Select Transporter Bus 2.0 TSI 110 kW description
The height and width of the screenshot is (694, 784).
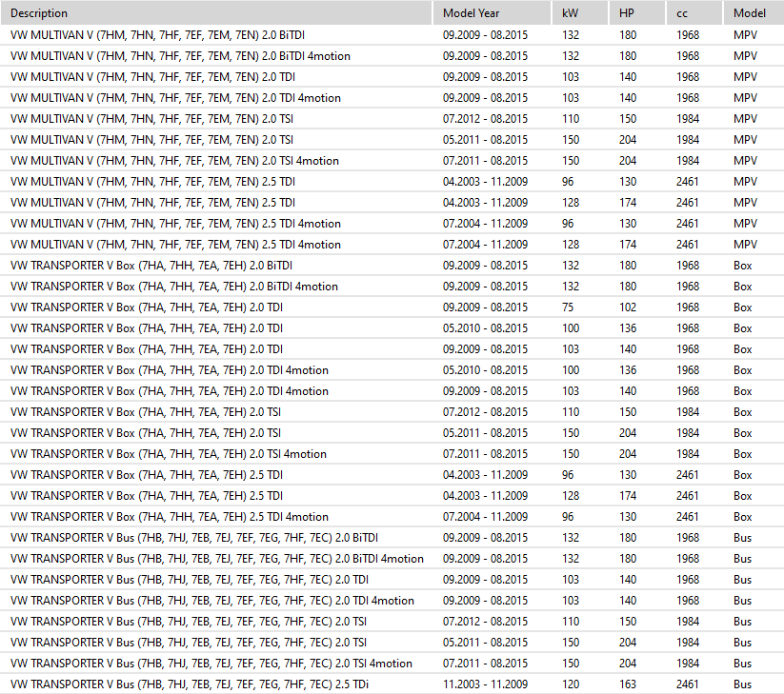click(x=188, y=622)
